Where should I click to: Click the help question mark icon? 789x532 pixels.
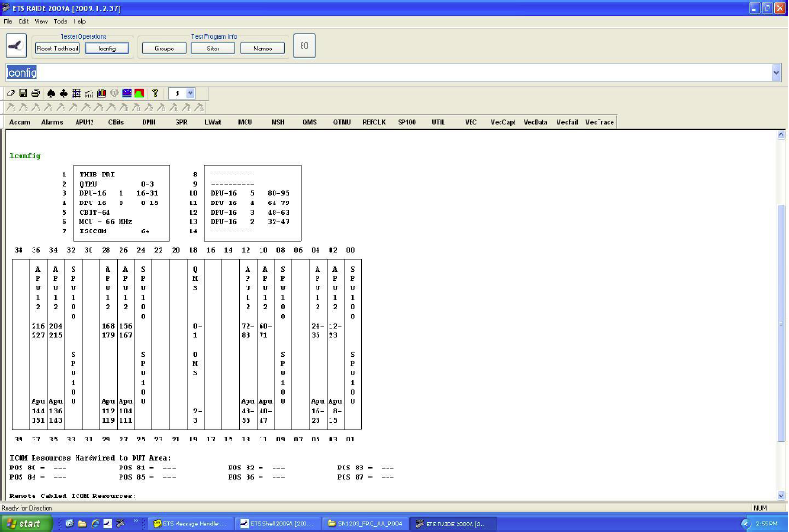[x=155, y=93]
